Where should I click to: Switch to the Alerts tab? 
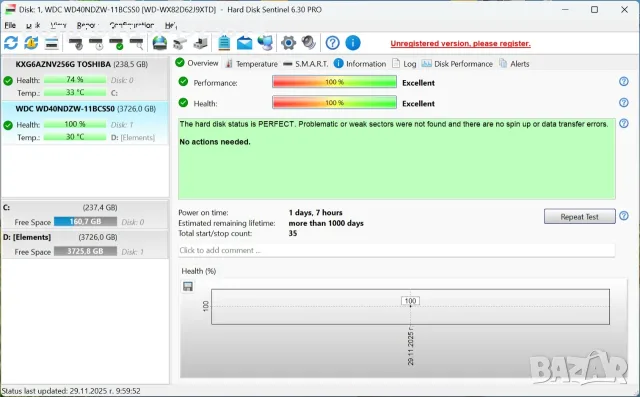click(x=514, y=64)
